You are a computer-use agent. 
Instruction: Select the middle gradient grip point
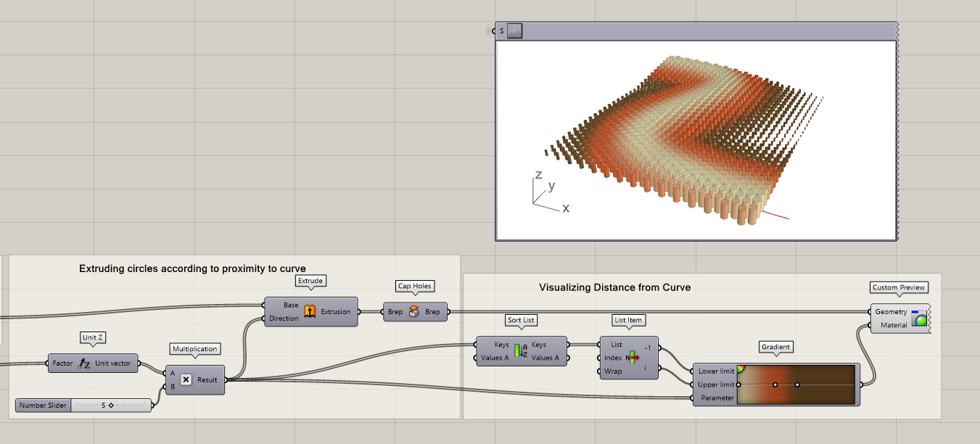click(775, 385)
